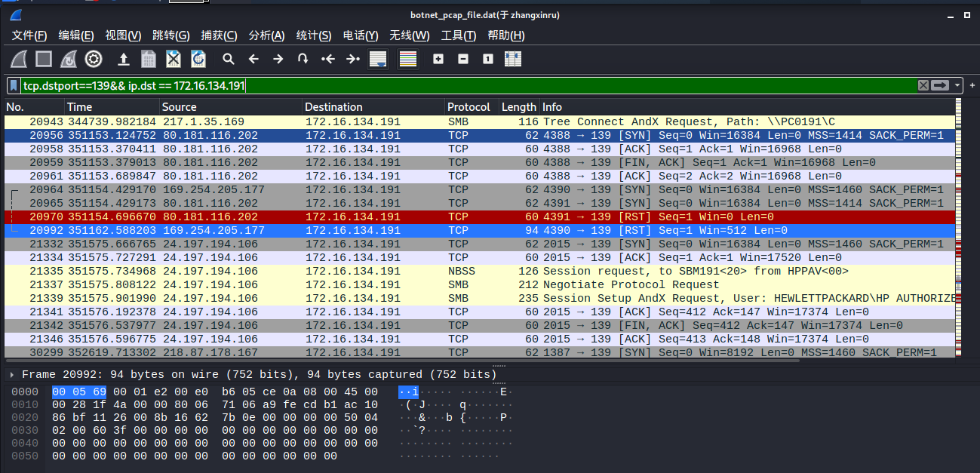Open filter bookmarks icon
This screenshot has width=980, height=473.
(14, 86)
